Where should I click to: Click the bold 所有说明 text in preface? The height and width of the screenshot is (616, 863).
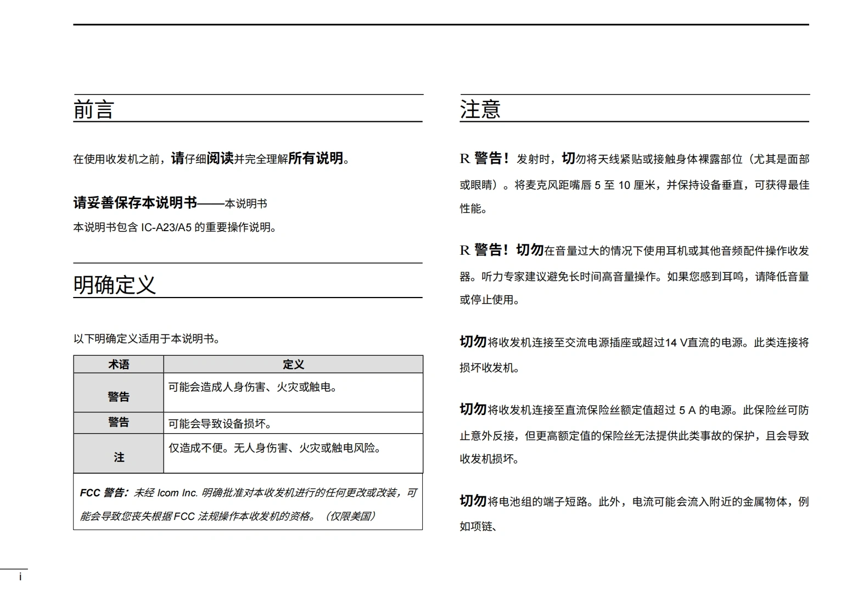tap(316, 159)
